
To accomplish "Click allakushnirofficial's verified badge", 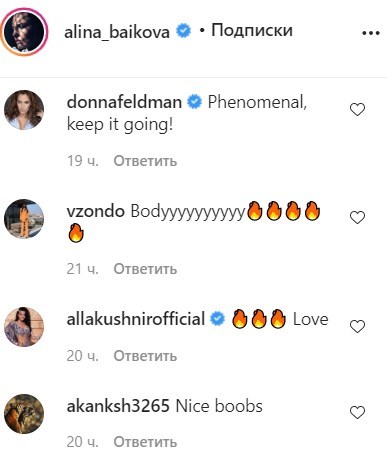I will pos(217,319).
